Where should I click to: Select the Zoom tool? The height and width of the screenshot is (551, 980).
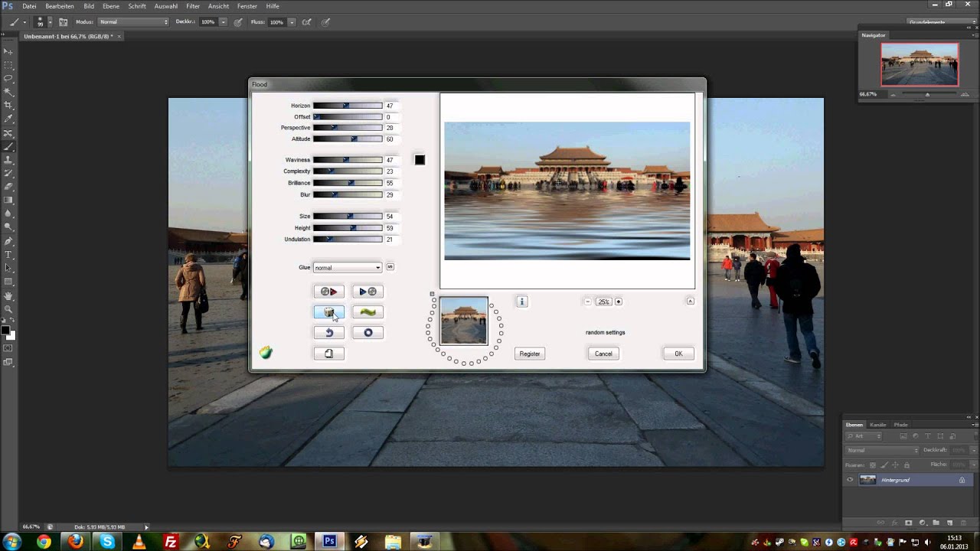click(x=8, y=308)
